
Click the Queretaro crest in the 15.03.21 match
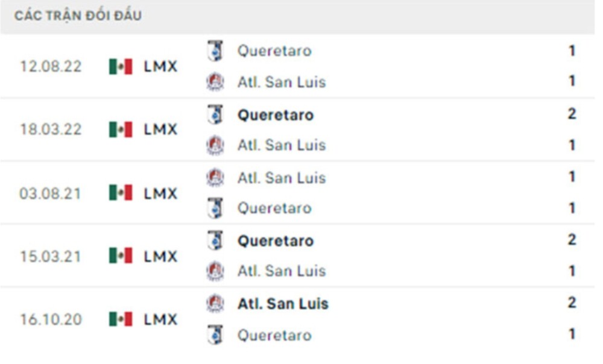215,240
